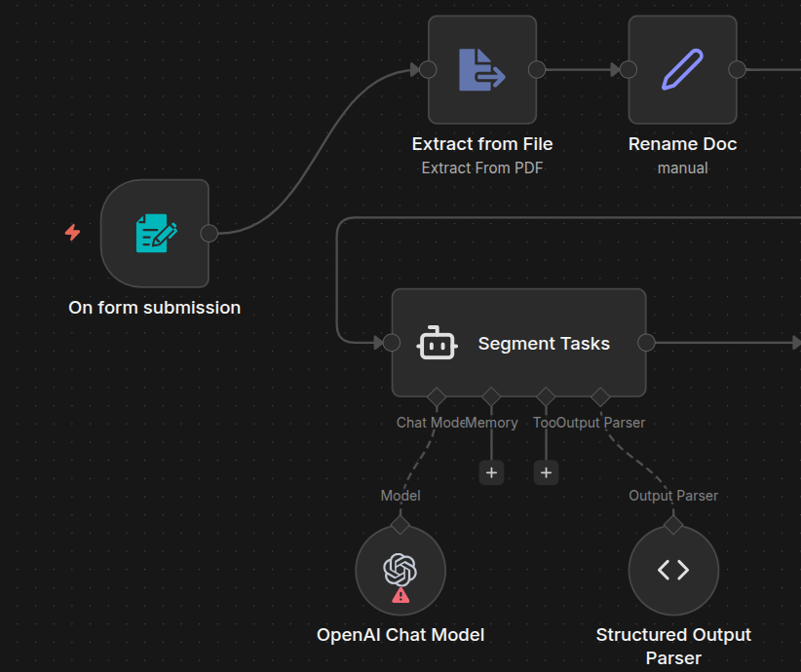Image resolution: width=801 pixels, height=672 pixels.
Task: Click the red warning triangle on OpenAI node
Action: 400,595
